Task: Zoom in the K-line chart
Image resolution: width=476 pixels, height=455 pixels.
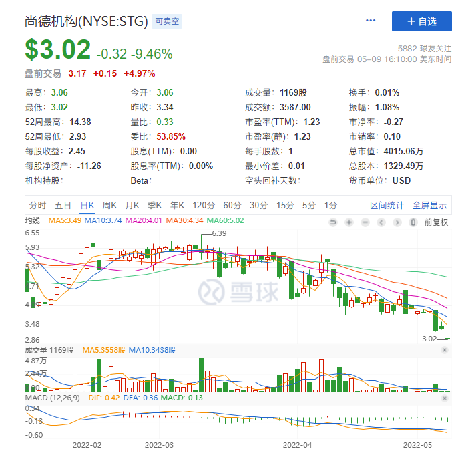Action: point(348,222)
